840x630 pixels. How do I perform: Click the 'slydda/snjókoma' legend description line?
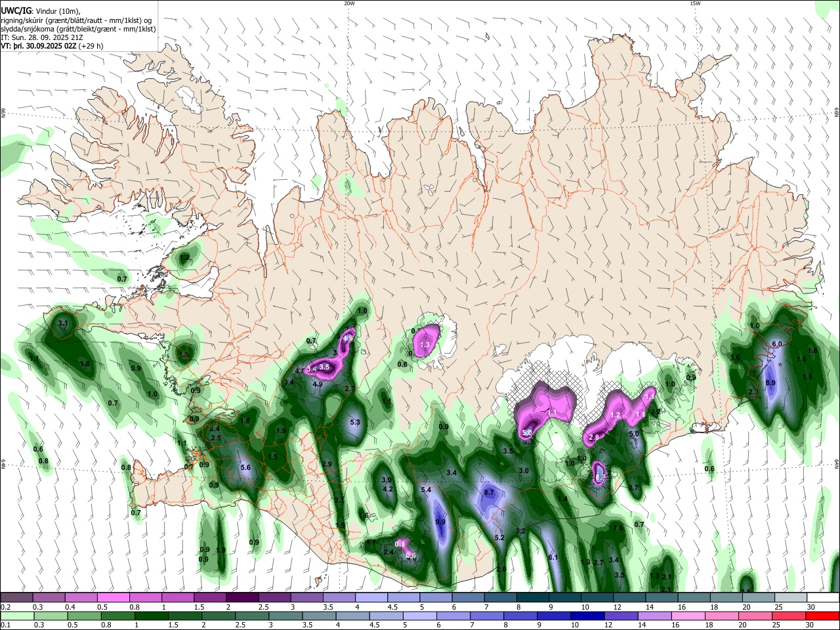pos(79,29)
